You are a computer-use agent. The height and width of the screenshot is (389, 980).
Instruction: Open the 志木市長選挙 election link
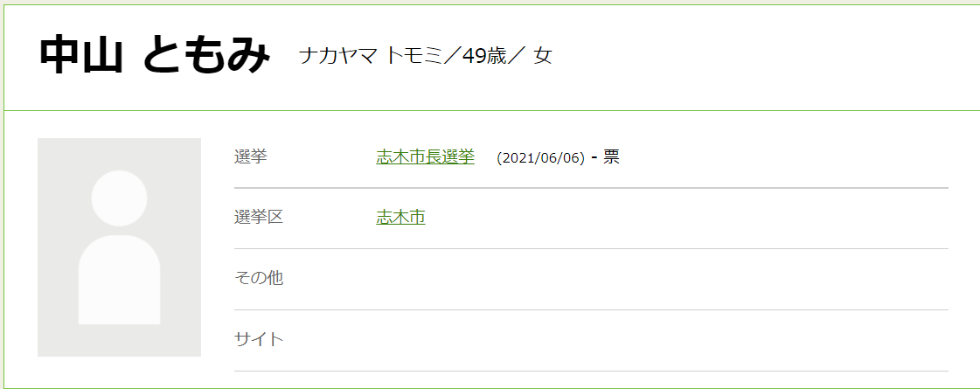pos(425,157)
